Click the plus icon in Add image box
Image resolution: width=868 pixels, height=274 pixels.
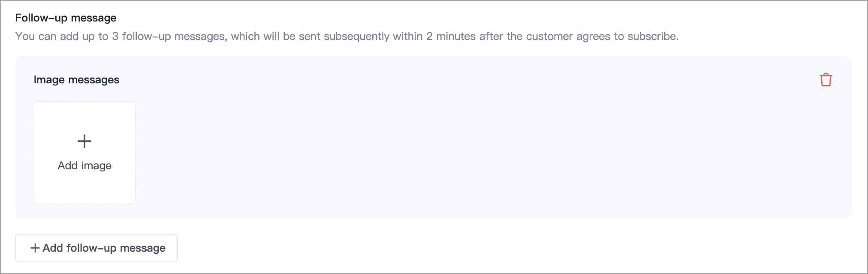(84, 141)
